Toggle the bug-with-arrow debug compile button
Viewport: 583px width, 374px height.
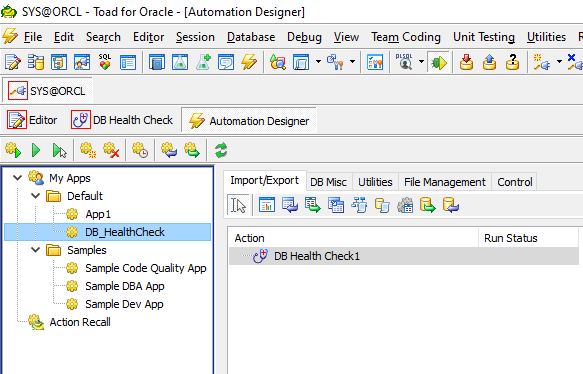coord(439,62)
